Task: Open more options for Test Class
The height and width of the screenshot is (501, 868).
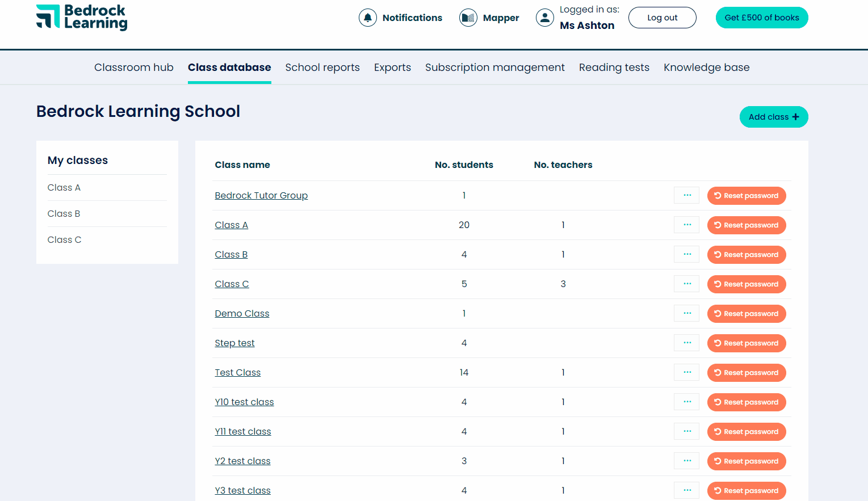Action: pos(687,372)
